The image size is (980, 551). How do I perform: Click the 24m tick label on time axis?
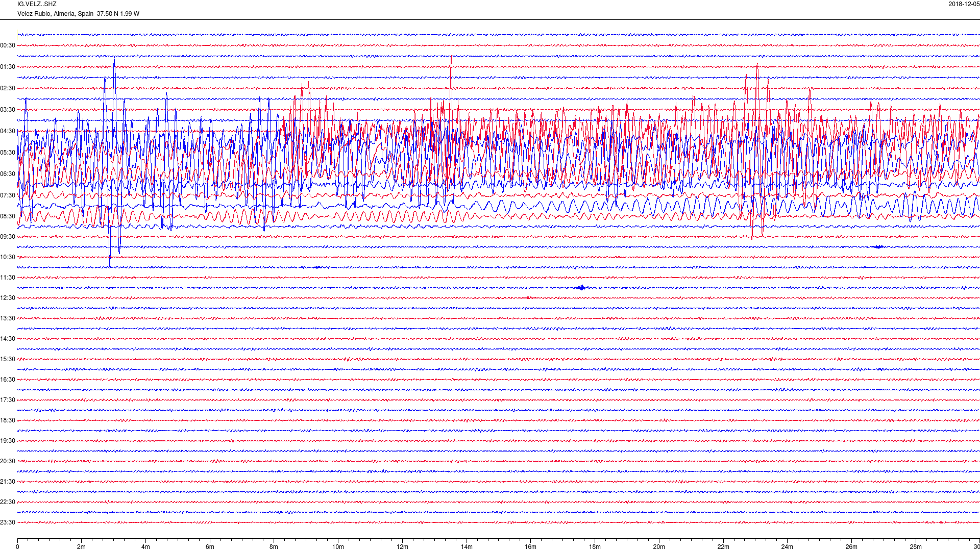(x=788, y=547)
